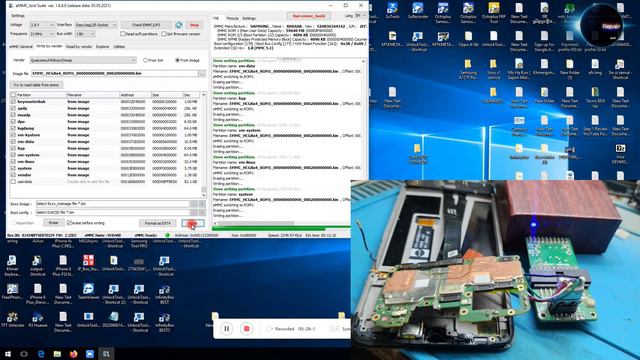Click Try to read table from emmc
The height and width of the screenshot is (360, 640).
pos(36,85)
